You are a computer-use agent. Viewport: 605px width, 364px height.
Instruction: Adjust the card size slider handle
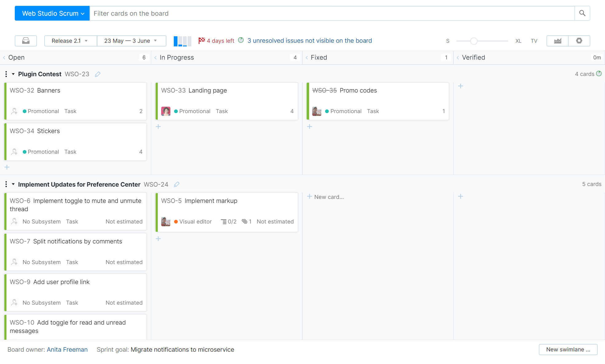click(474, 41)
